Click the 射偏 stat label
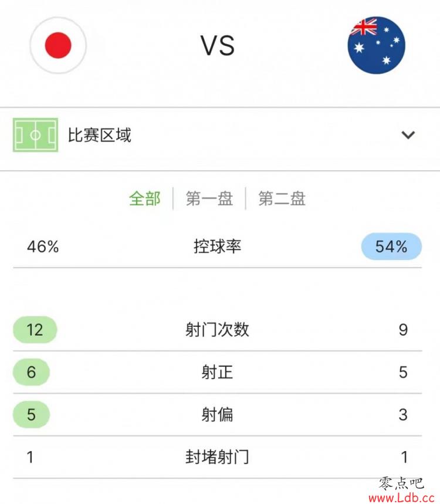The width and height of the screenshot is (440, 504). tap(217, 414)
